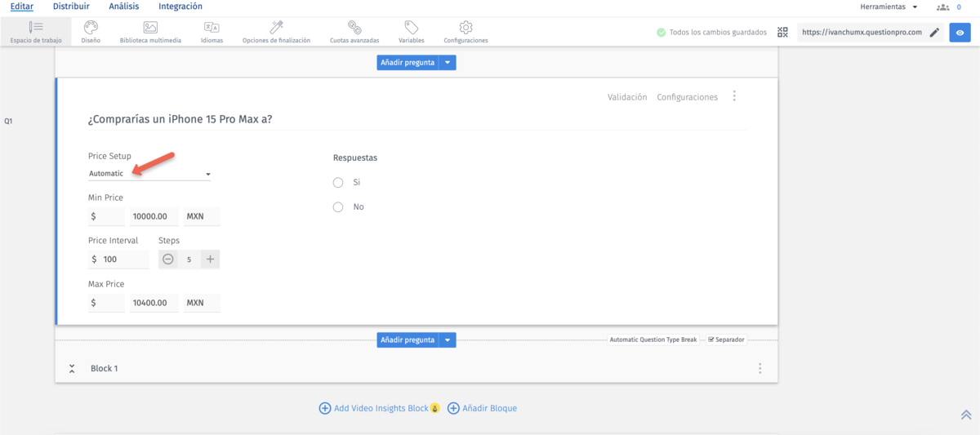Click the Max Price MXN currency field
The height and width of the screenshot is (435, 980).
(x=202, y=303)
